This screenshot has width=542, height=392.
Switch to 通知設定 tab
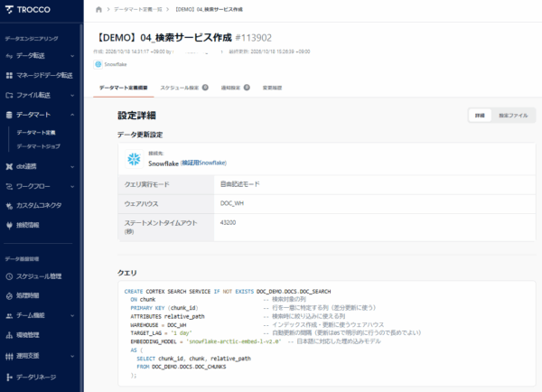[x=236, y=88]
